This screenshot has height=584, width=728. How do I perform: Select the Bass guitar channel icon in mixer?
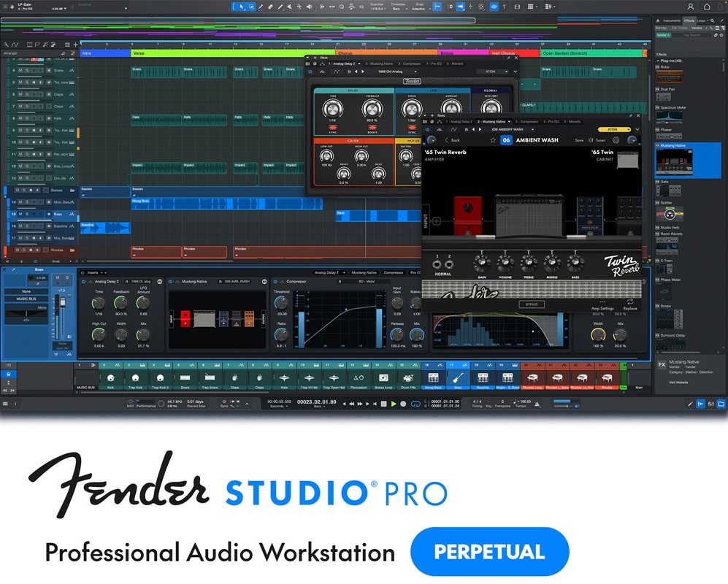[x=458, y=377]
